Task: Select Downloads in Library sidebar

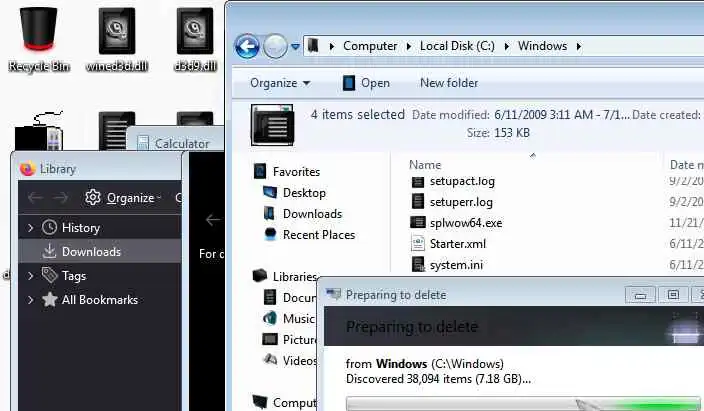Action: point(100,252)
